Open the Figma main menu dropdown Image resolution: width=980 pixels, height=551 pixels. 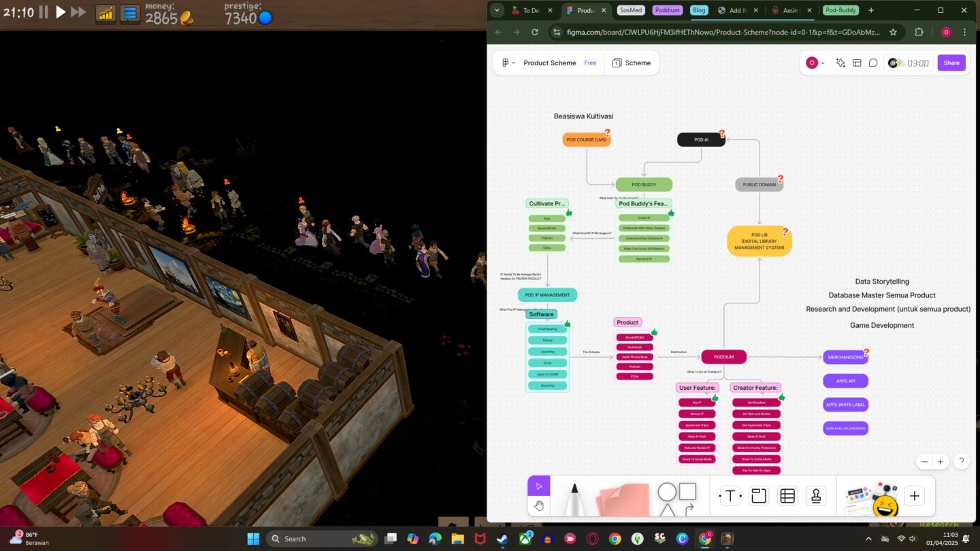click(x=508, y=63)
